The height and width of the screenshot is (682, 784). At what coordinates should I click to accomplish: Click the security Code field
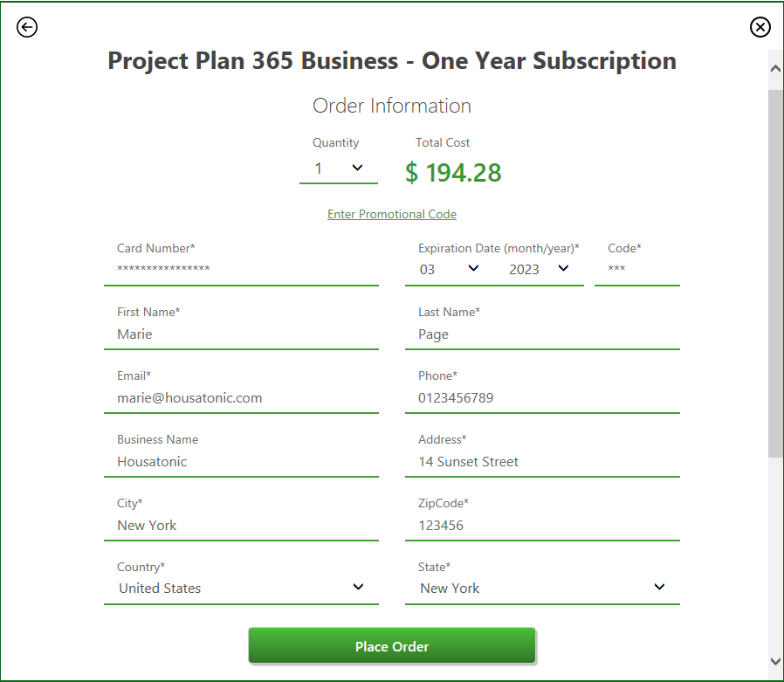coord(636,270)
